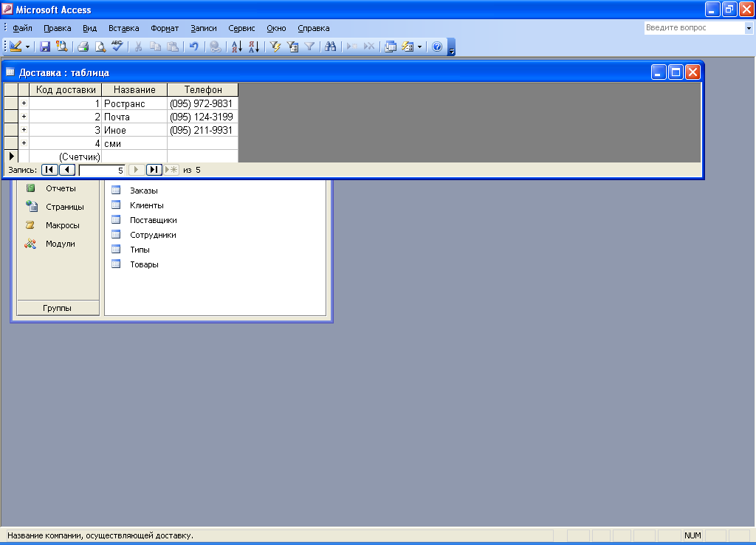Click the cell '(095) 124-3199'
This screenshot has height=545, width=756.
pyautogui.click(x=203, y=117)
